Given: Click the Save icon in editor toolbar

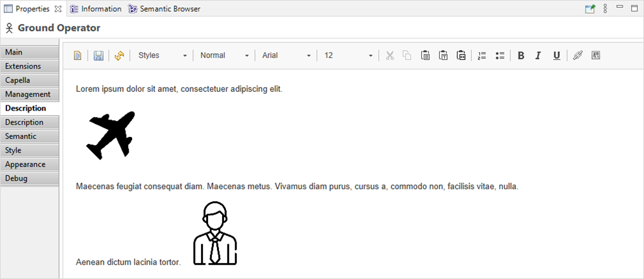Looking at the screenshot, I should (99, 56).
